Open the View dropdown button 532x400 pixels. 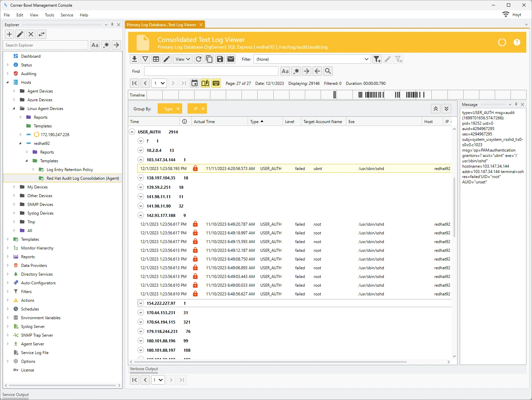coord(183,59)
